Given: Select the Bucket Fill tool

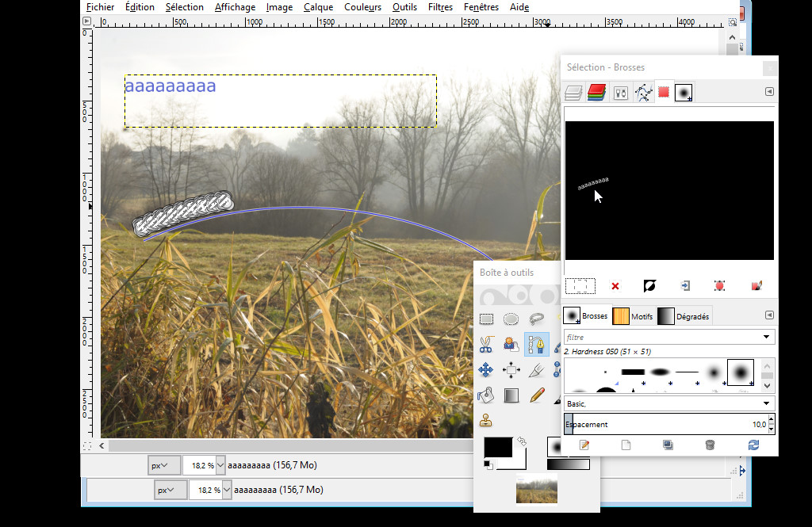Looking at the screenshot, I should pyautogui.click(x=486, y=395).
